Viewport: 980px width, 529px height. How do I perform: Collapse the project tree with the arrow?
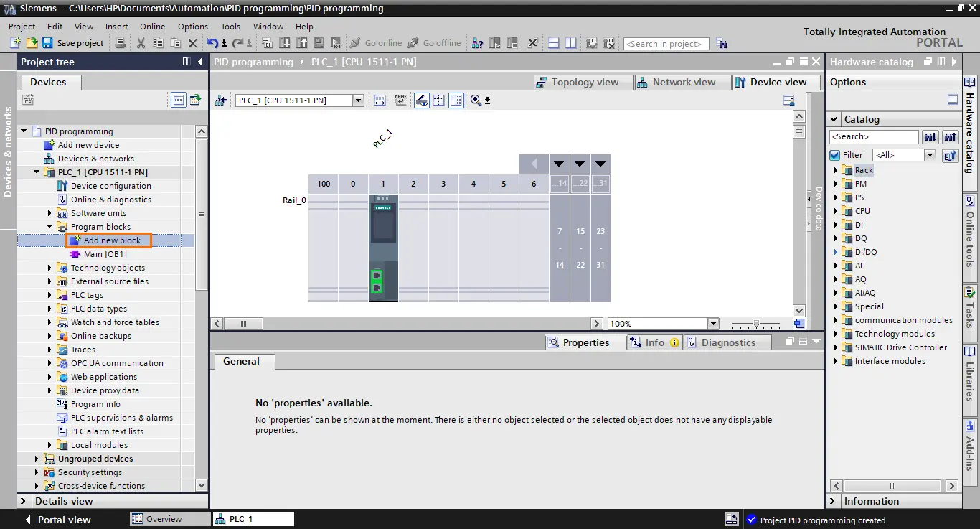[200, 62]
